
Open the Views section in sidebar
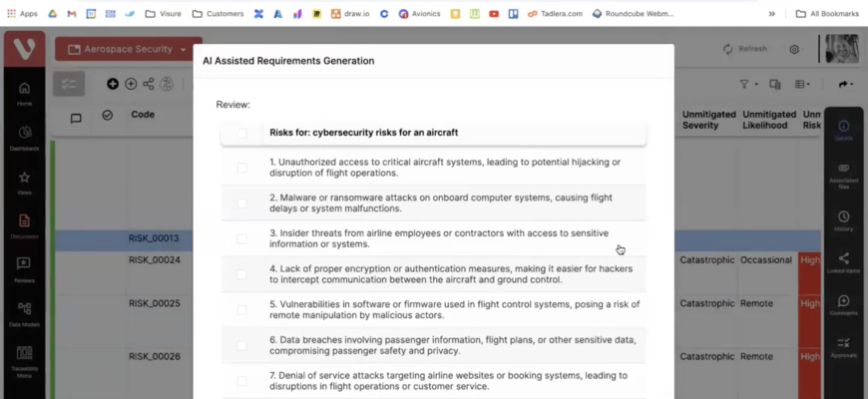pyautogui.click(x=24, y=183)
